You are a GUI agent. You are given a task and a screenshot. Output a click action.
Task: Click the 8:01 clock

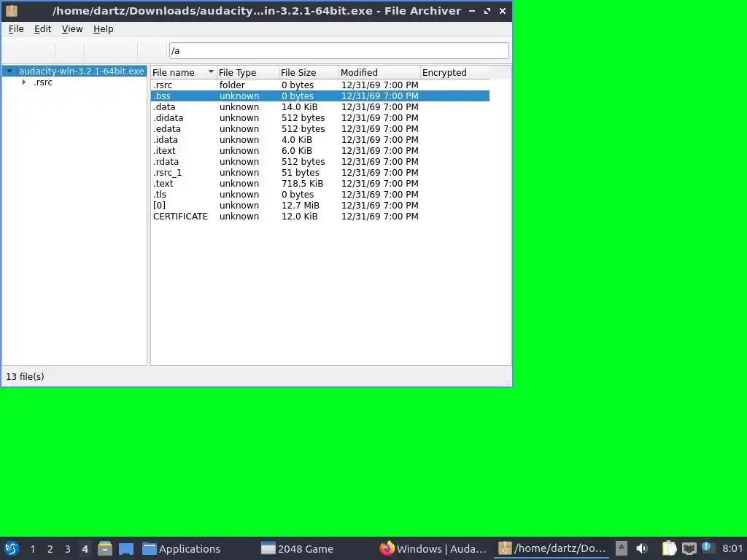(732, 548)
